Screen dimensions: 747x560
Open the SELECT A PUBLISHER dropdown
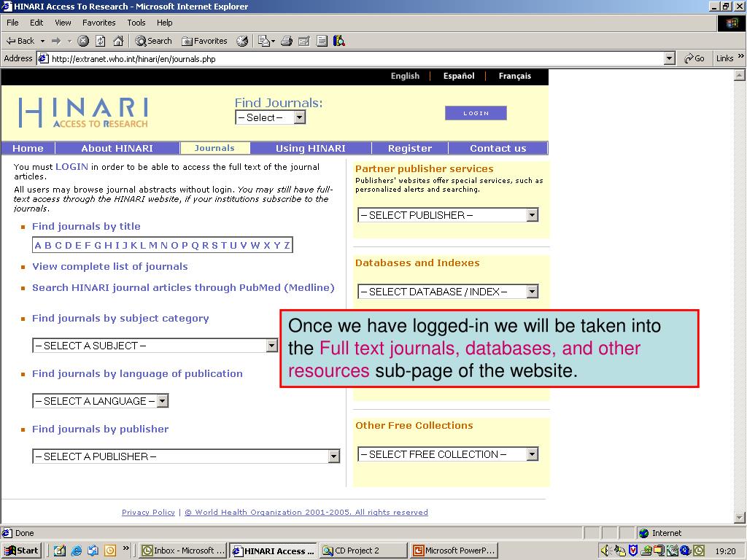[186, 456]
